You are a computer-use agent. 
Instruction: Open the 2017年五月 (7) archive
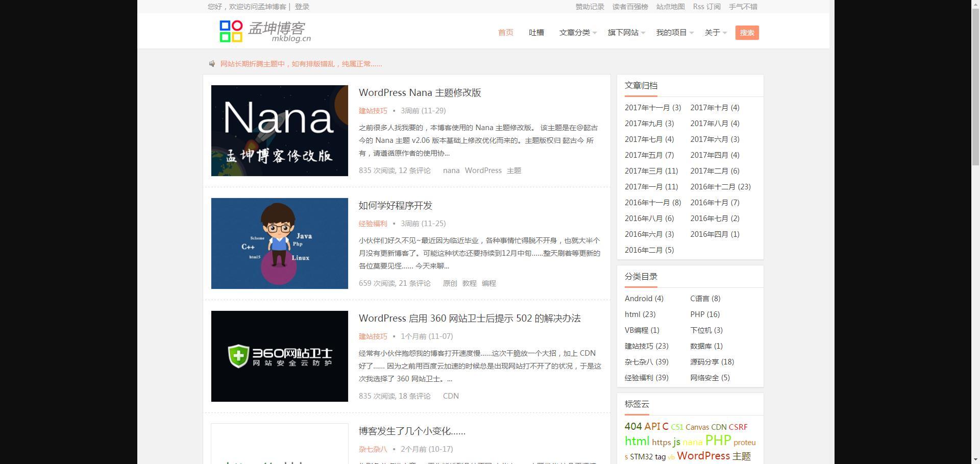pos(649,155)
